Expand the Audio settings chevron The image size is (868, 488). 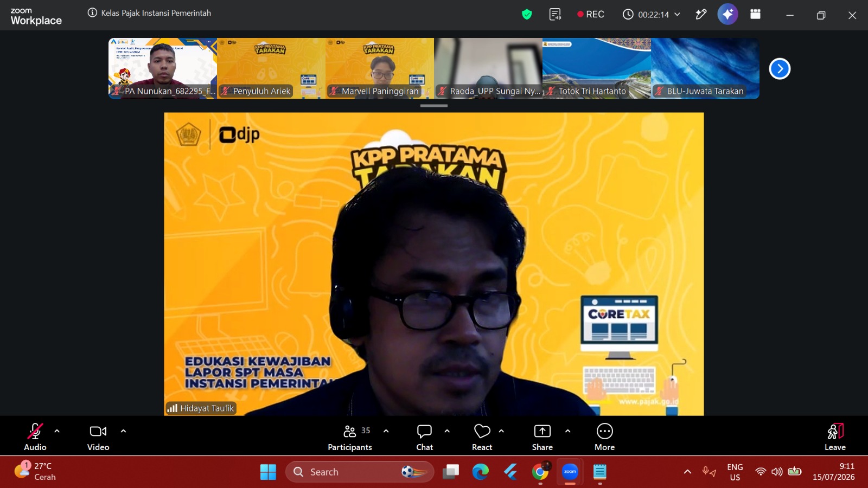pos(57,432)
